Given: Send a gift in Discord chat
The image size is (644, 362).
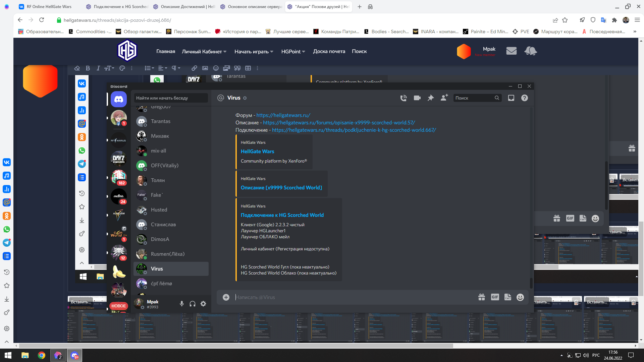Looking at the screenshot, I should coord(482,297).
